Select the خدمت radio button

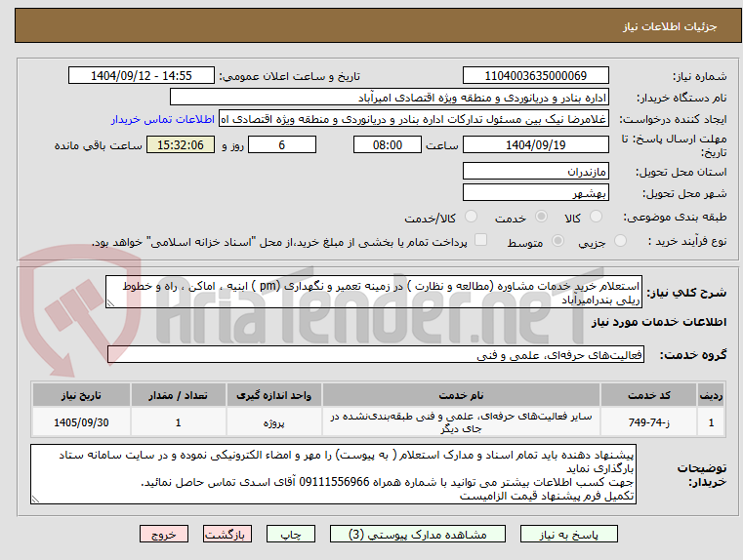541,217
